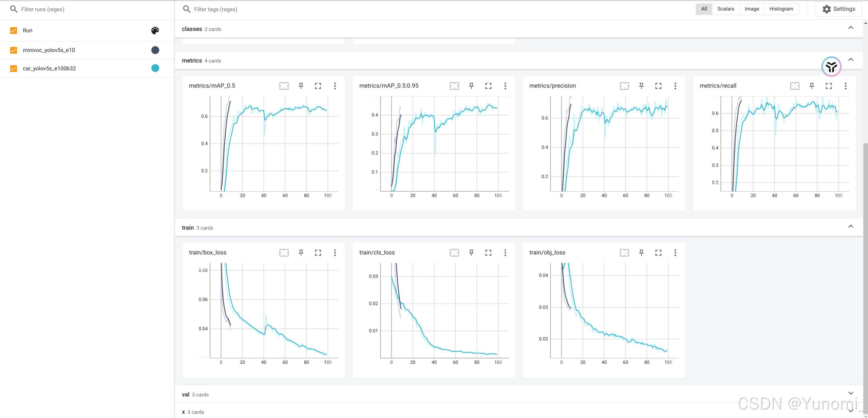The height and width of the screenshot is (418, 868).
Task: Switch to the Histogram tab
Action: [781, 9]
